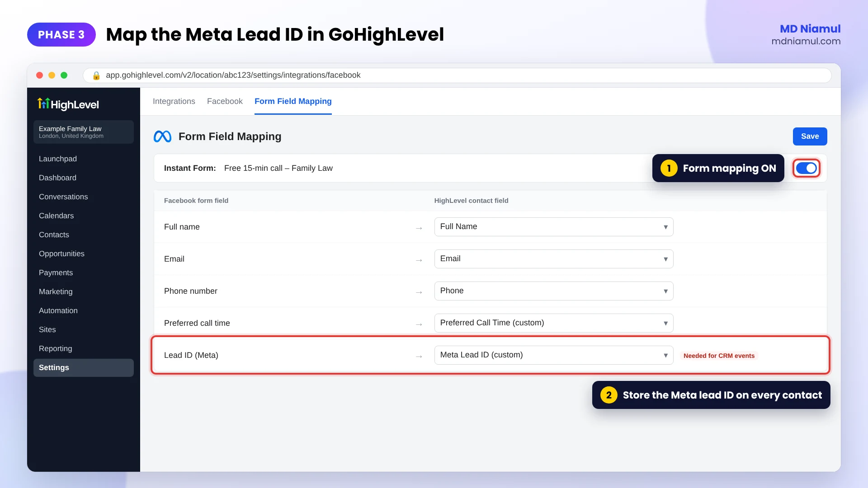The height and width of the screenshot is (488, 868).
Task: Go to Reporting in the sidebar
Action: tap(84, 349)
